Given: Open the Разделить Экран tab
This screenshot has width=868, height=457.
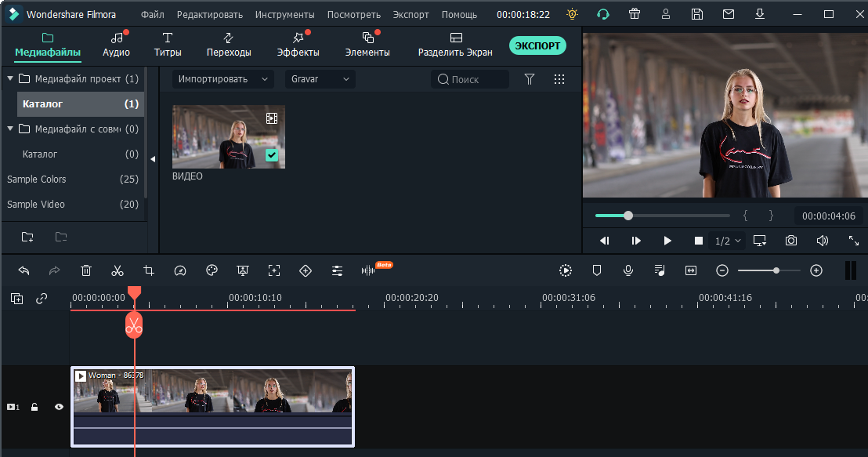Looking at the screenshot, I should (455, 45).
